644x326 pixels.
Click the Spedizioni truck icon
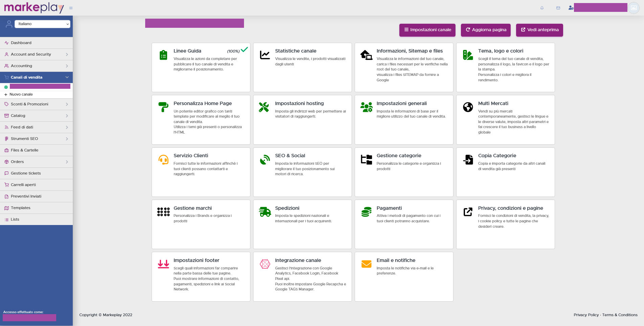tap(265, 211)
